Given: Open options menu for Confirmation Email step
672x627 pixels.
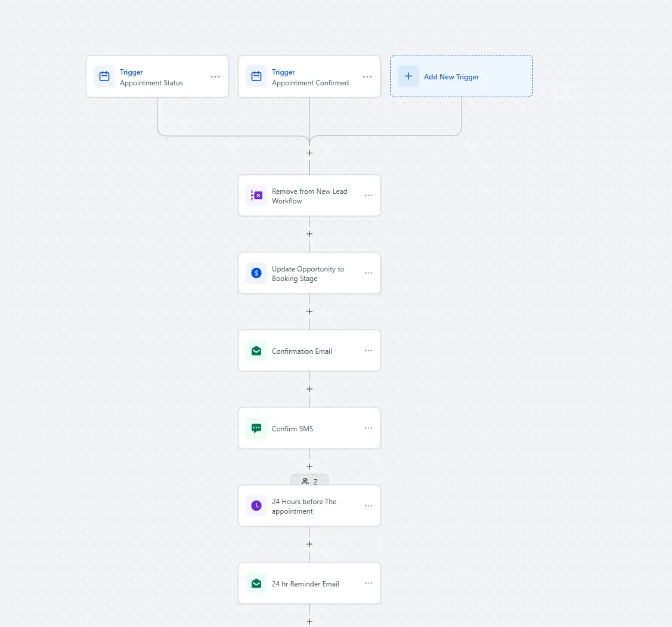Looking at the screenshot, I should pyautogui.click(x=368, y=351).
